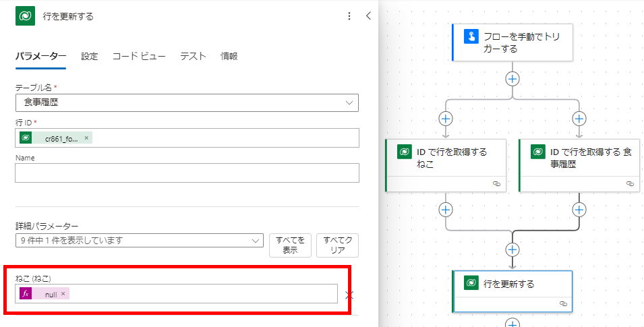Click connection link icon on 行を更新する card
This screenshot has width=644, height=327.
pyautogui.click(x=563, y=304)
